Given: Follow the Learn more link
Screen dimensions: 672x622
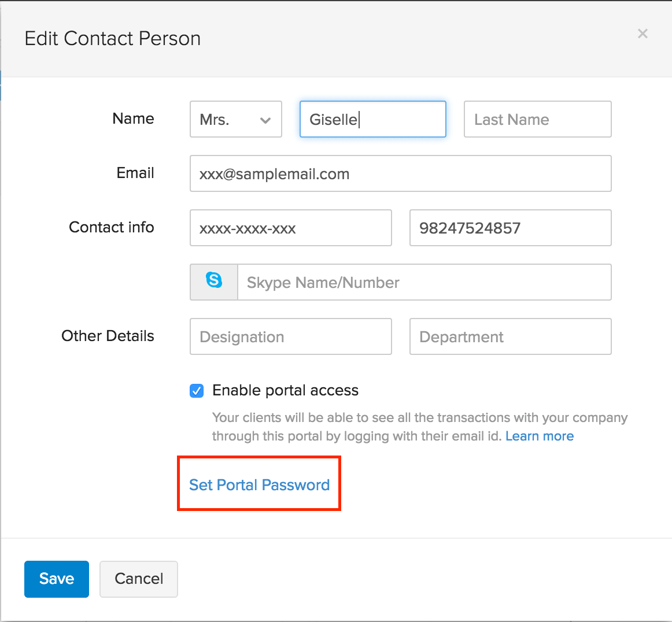Looking at the screenshot, I should pyautogui.click(x=540, y=436).
